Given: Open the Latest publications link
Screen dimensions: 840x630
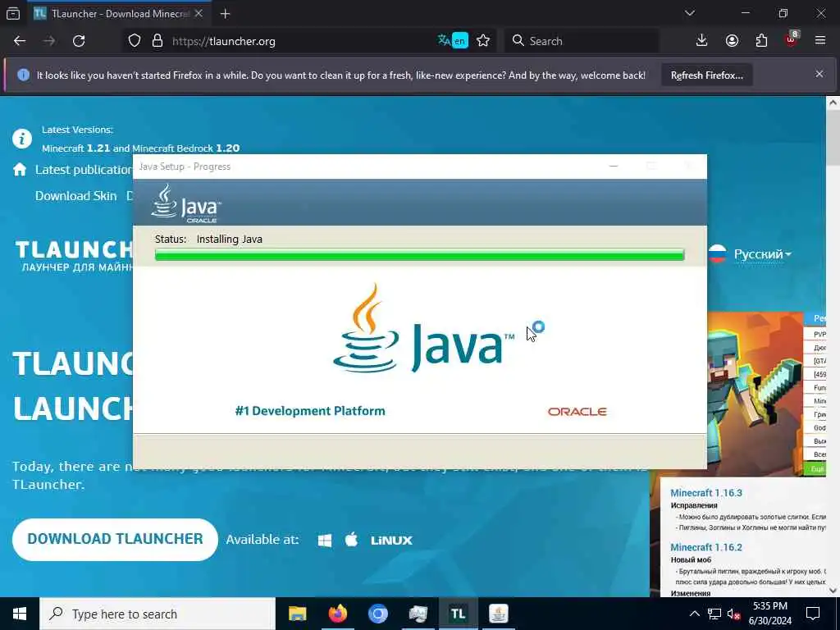Looking at the screenshot, I should [x=84, y=170].
